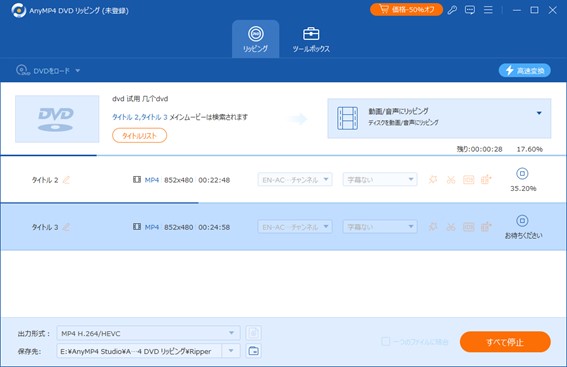Open the output folder icon
This screenshot has width=567, height=367.
pos(253,351)
